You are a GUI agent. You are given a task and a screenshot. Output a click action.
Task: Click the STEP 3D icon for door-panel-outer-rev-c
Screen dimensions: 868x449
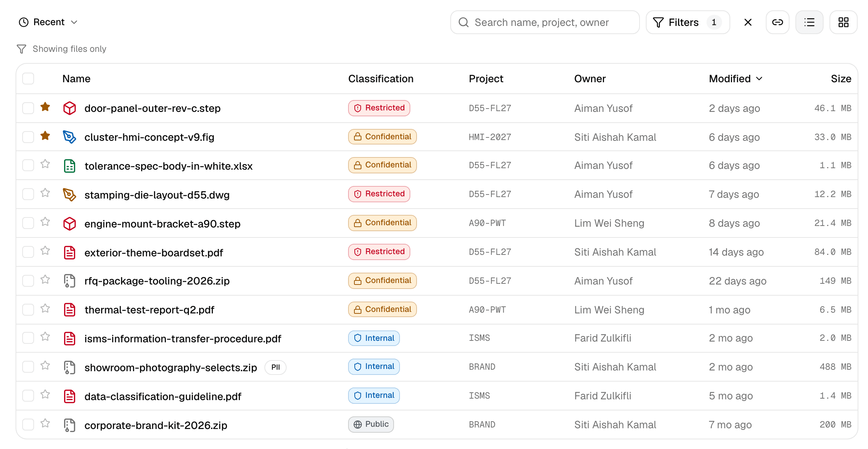pyautogui.click(x=70, y=108)
